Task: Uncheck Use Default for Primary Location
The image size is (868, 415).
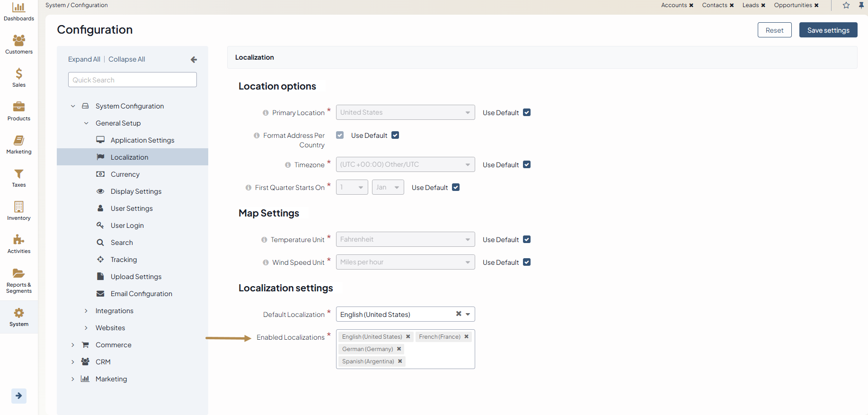Action: [527, 113]
